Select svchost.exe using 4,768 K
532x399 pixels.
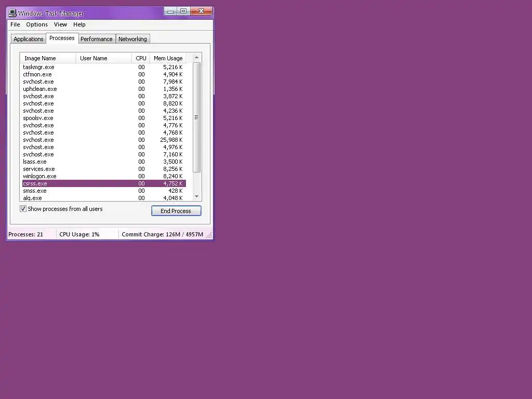coord(104,132)
